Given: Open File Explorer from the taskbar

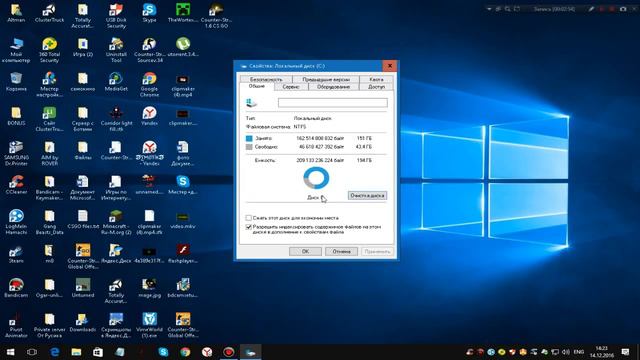Looking at the screenshot, I should coord(76,352).
